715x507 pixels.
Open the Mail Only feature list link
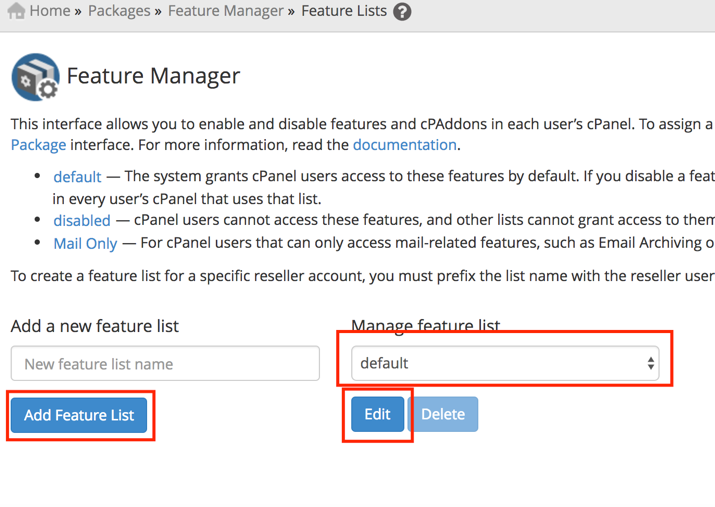pyautogui.click(x=85, y=243)
